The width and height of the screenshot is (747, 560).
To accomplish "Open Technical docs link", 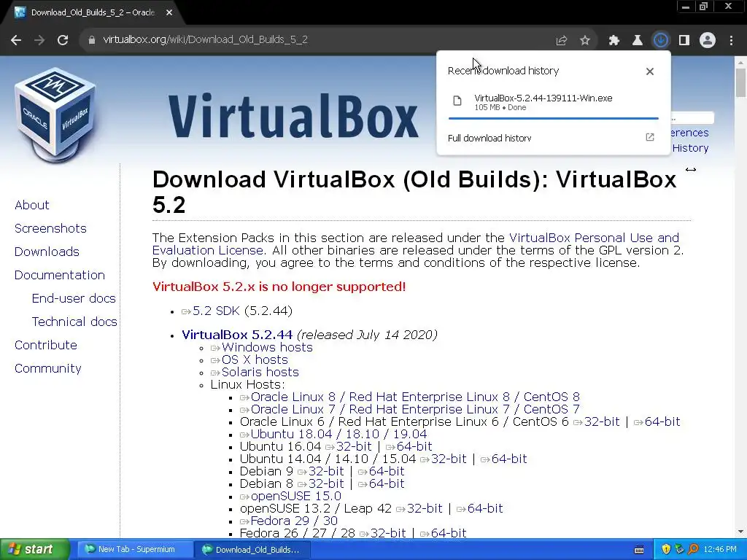I will point(74,322).
